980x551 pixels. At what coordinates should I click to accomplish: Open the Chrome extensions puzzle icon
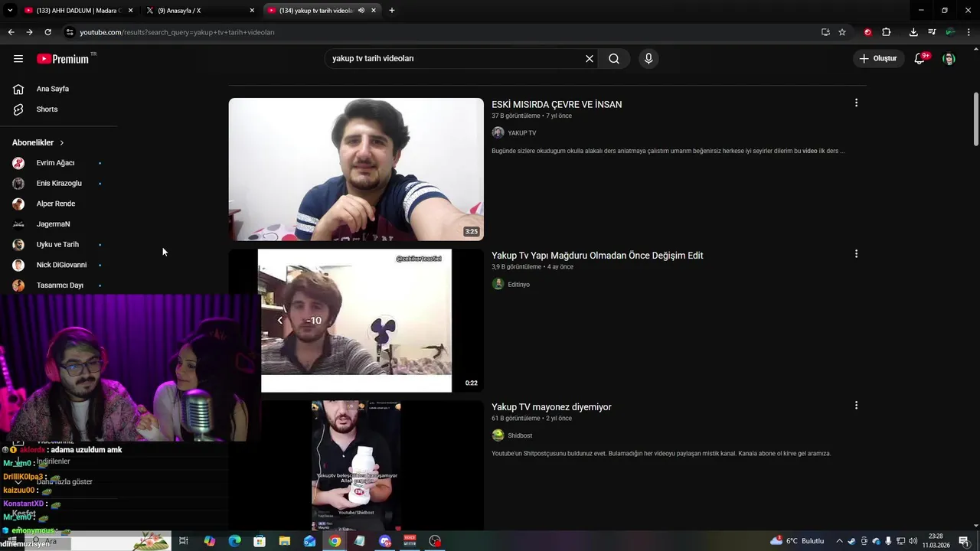coord(887,32)
